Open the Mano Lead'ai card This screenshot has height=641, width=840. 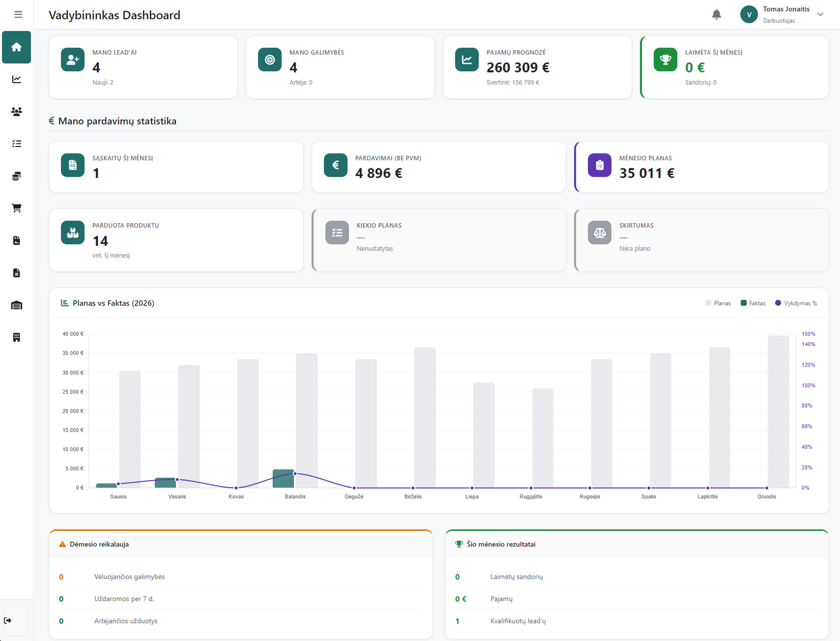point(143,67)
